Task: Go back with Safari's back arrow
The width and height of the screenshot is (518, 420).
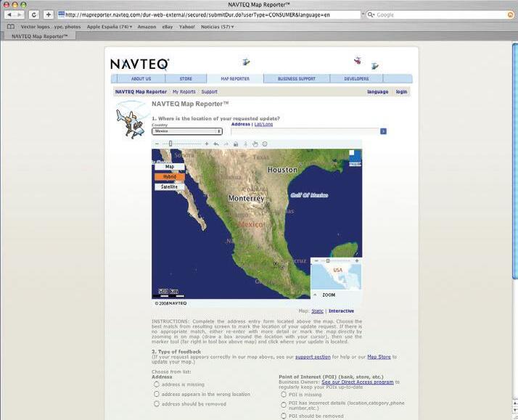Action: [x=9, y=15]
